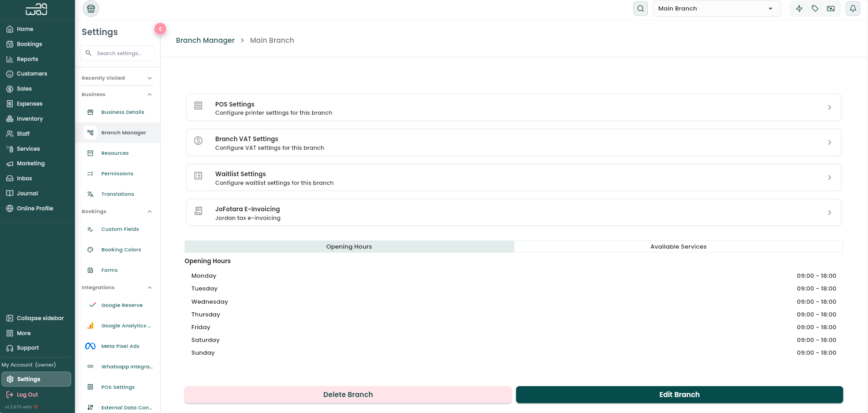Switch to the Available Services tab
The width and height of the screenshot is (868, 413).
pyautogui.click(x=678, y=246)
